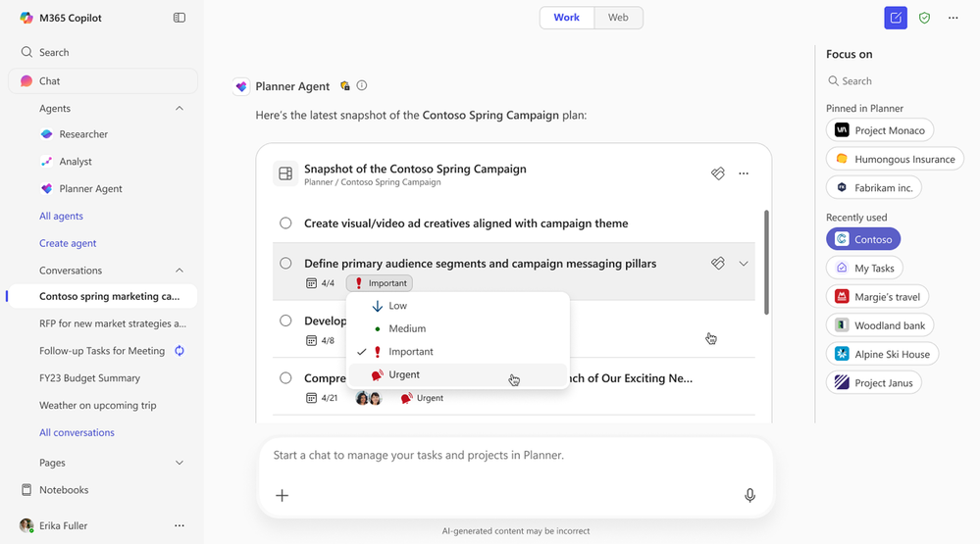Mark the Develop task complete
The image size is (980, 544).
pyautogui.click(x=285, y=321)
